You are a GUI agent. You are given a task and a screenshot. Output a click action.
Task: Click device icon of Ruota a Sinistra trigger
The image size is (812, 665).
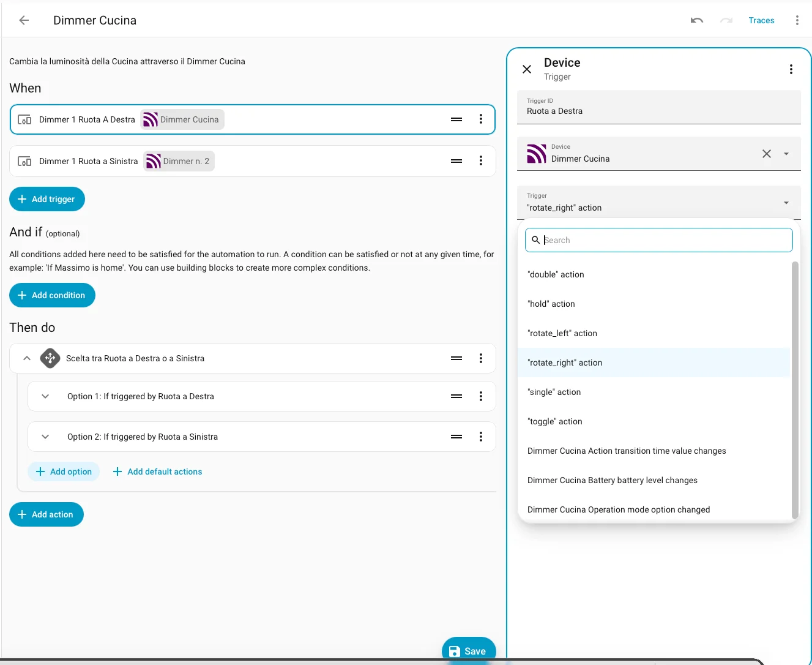[24, 161]
